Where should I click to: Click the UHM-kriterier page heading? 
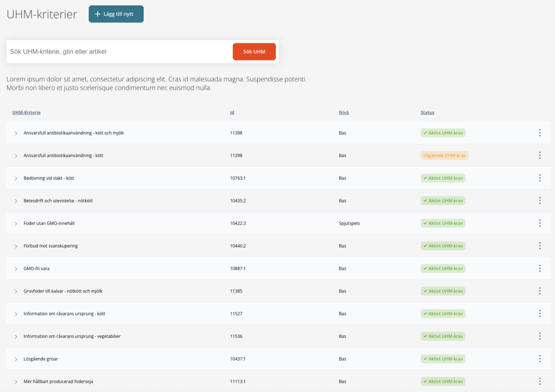42,15
